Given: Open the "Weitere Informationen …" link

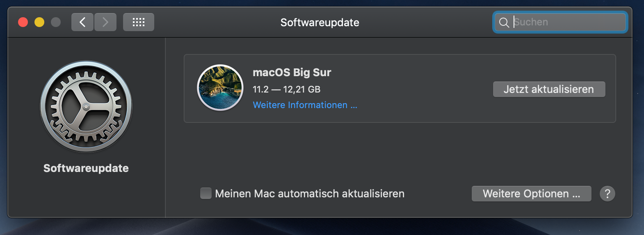Looking at the screenshot, I should point(305,105).
